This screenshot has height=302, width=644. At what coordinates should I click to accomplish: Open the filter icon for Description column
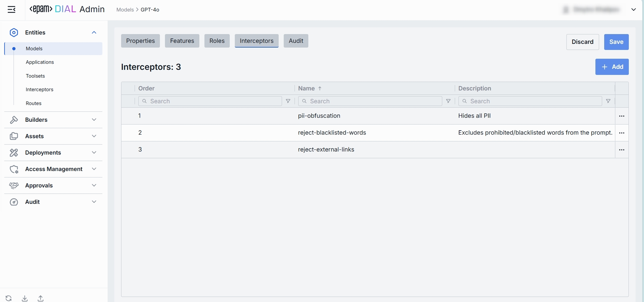[608, 101]
